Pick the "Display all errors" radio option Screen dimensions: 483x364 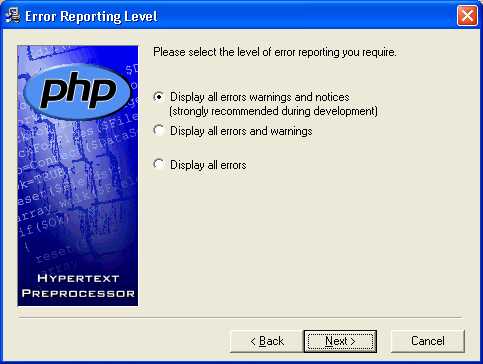pos(159,165)
